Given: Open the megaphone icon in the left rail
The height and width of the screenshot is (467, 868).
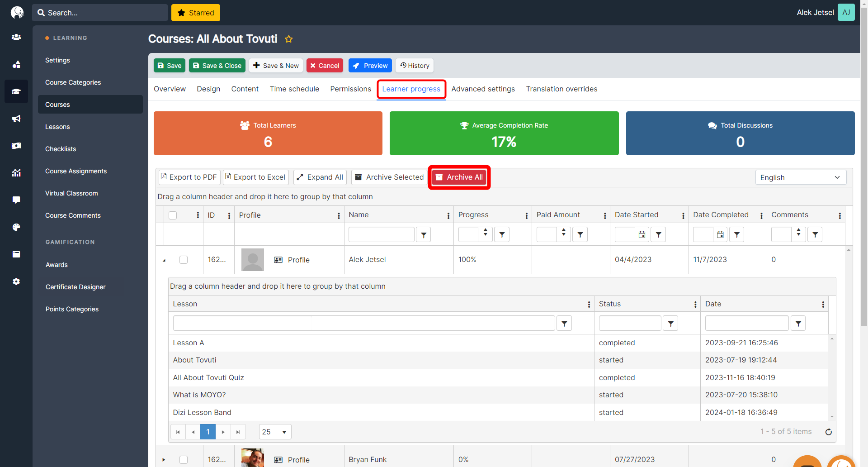Looking at the screenshot, I should [x=16, y=119].
